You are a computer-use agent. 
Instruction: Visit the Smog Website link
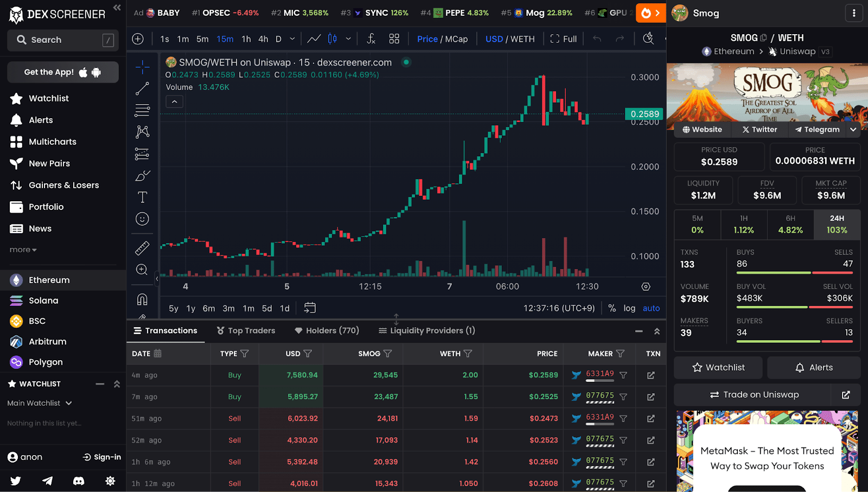click(x=702, y=130)
